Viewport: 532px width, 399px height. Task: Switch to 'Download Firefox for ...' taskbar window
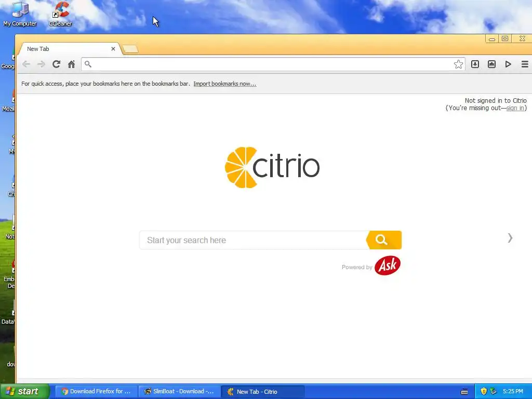pyautogui.click(x=96, y=392)
